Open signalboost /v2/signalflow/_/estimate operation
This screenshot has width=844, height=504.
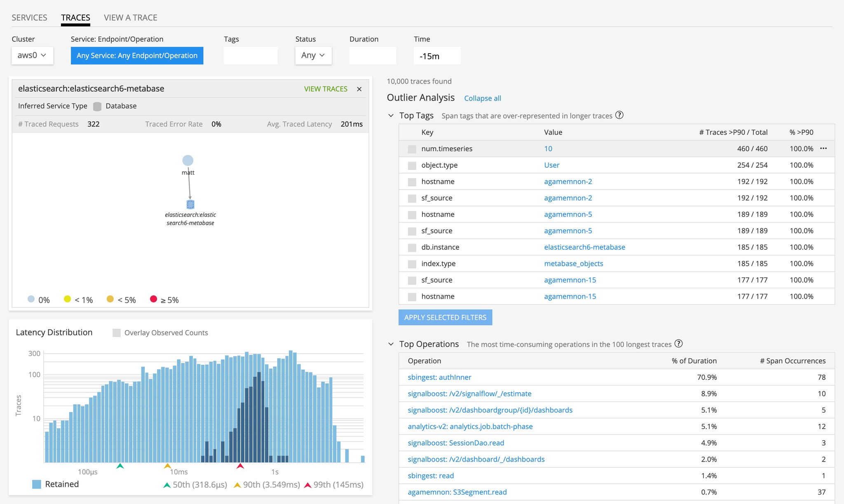tap(469, 394)
